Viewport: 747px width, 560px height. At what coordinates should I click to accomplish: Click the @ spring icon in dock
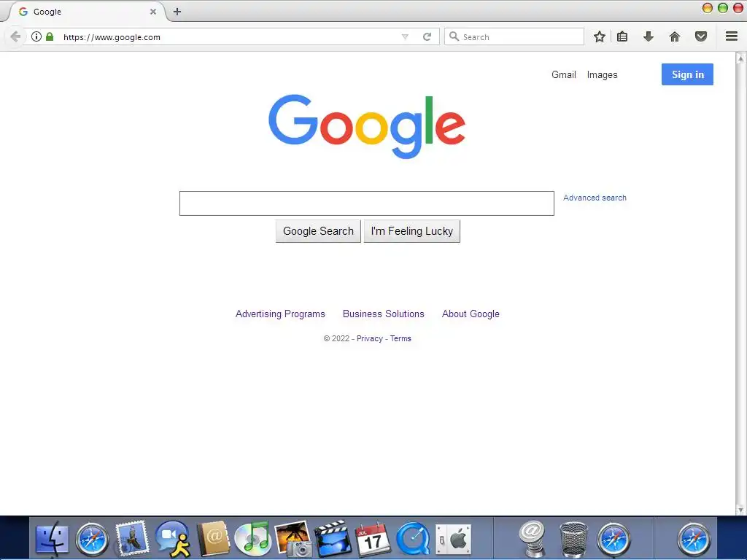pos(532,539)
